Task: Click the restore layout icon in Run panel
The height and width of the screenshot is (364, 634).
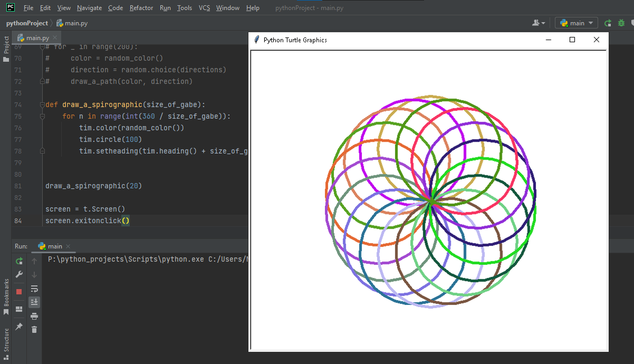Action: pos(19,309)
